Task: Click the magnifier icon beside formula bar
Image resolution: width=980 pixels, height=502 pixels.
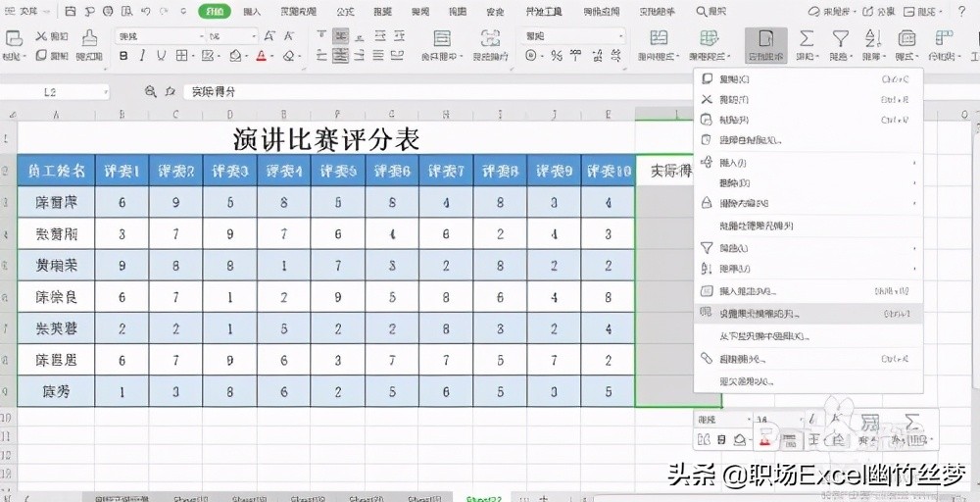Action: click(150, 91)
